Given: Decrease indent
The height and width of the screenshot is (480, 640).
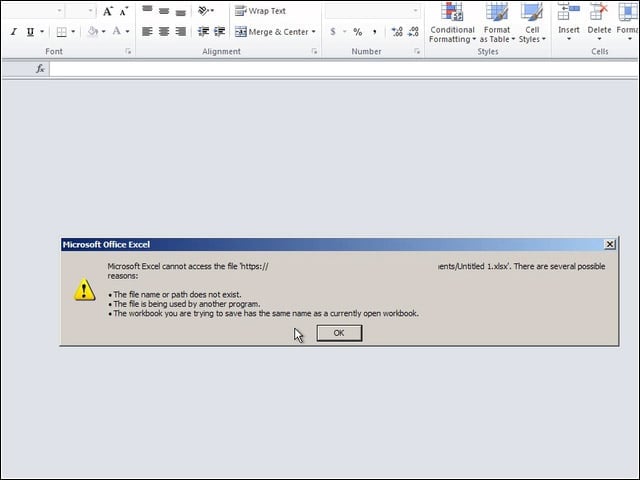Looking at the screenshot, I should [x=203, y=32].
